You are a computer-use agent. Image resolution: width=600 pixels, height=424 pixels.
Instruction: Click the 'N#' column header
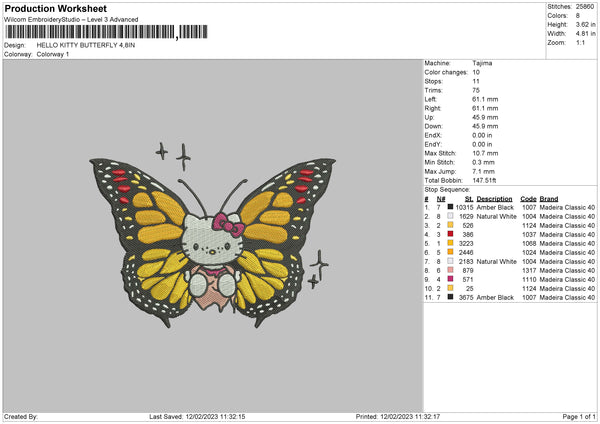(x=441, y=199)
